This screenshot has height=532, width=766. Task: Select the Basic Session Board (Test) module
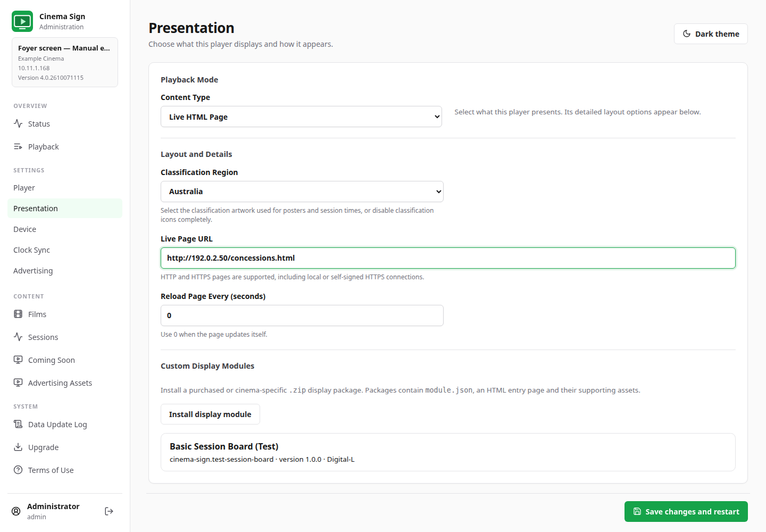tap(448, 452)
